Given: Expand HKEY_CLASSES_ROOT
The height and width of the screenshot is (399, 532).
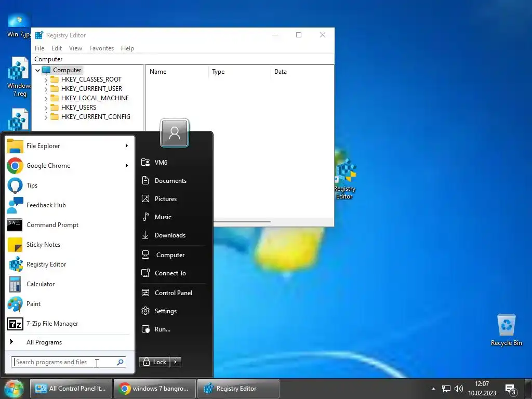Looking at the screenshot, I should [x=46, y=79].
